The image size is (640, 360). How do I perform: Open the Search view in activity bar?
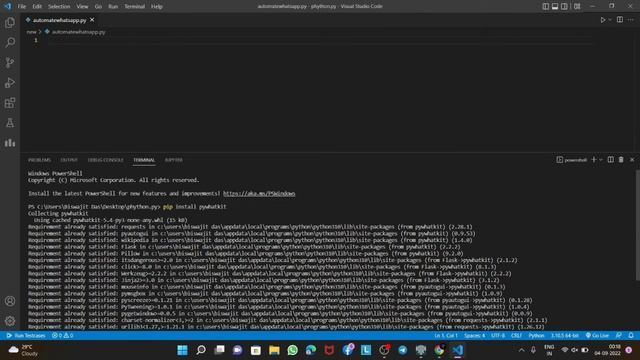10,42
